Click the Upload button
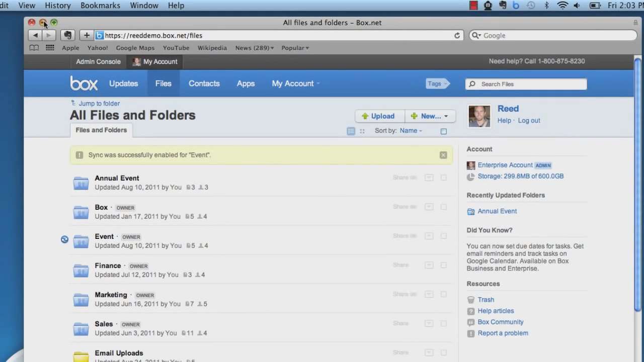This screenshot has width=644, height=362. tap(380, 116)
